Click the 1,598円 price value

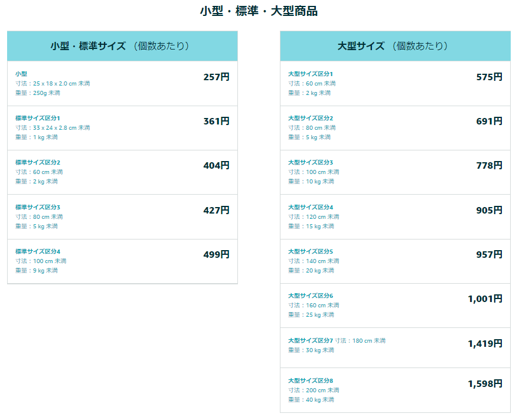click(x=485, y=383)
